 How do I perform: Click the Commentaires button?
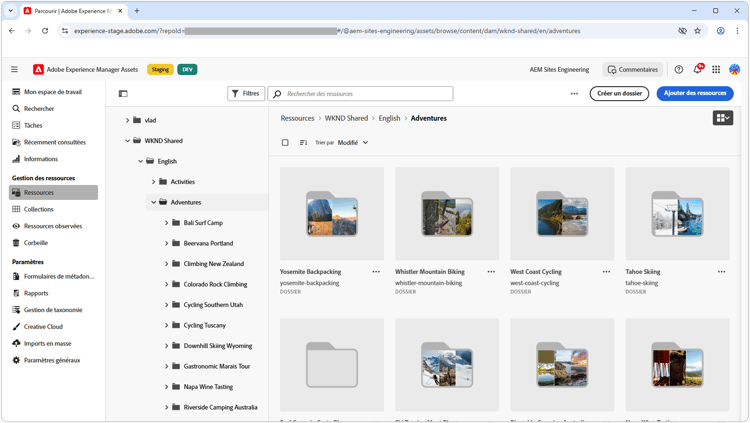pos(632,69)
